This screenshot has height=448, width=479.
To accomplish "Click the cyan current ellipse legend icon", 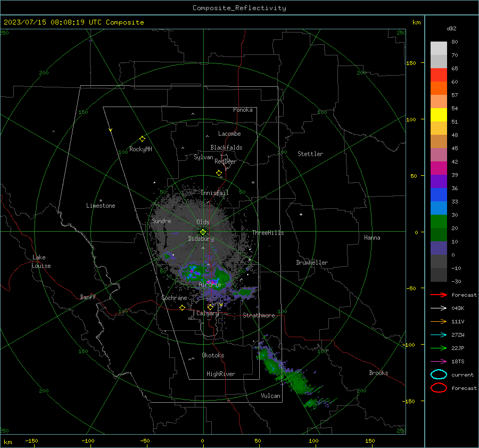I will click(x=439, y=374).
